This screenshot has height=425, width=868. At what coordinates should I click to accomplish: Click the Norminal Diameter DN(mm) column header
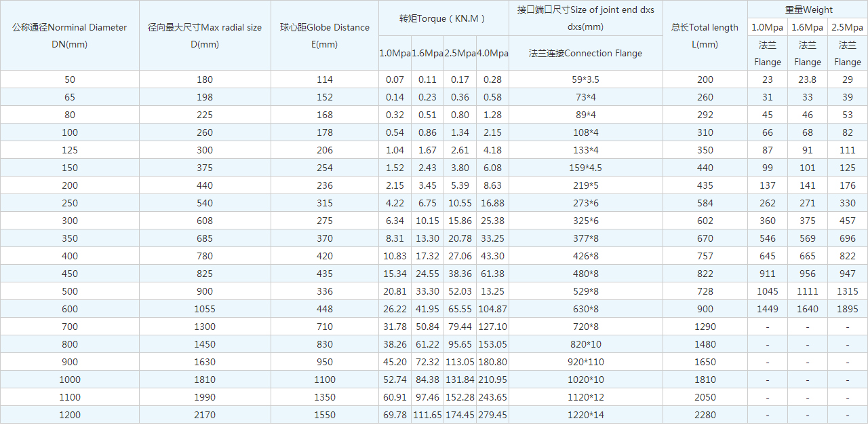coord(69,35)
